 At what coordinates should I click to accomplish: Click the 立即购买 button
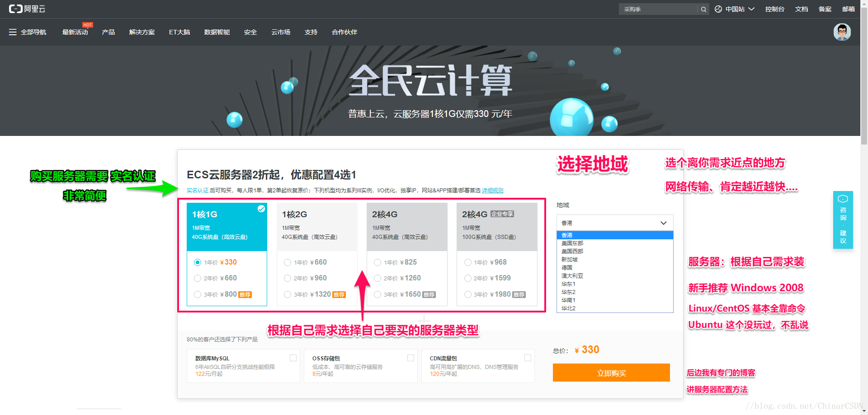pyautogui.click(x=611, y=373)
